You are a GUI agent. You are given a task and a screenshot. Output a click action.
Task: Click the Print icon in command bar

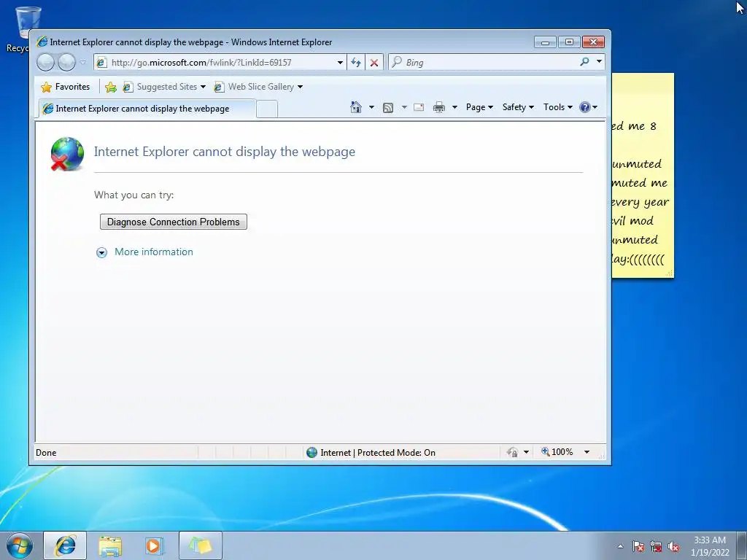click(438, 108)
